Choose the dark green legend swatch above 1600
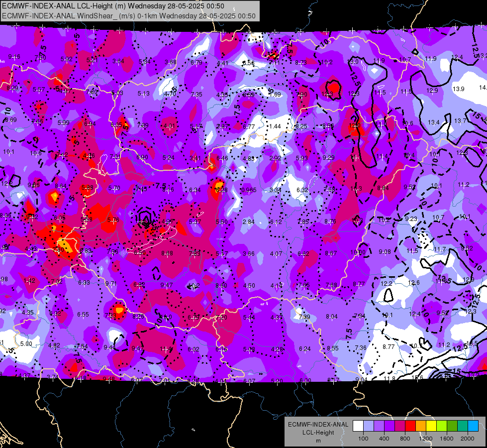Viewport: 487px width, 448px height. point(452,426)
